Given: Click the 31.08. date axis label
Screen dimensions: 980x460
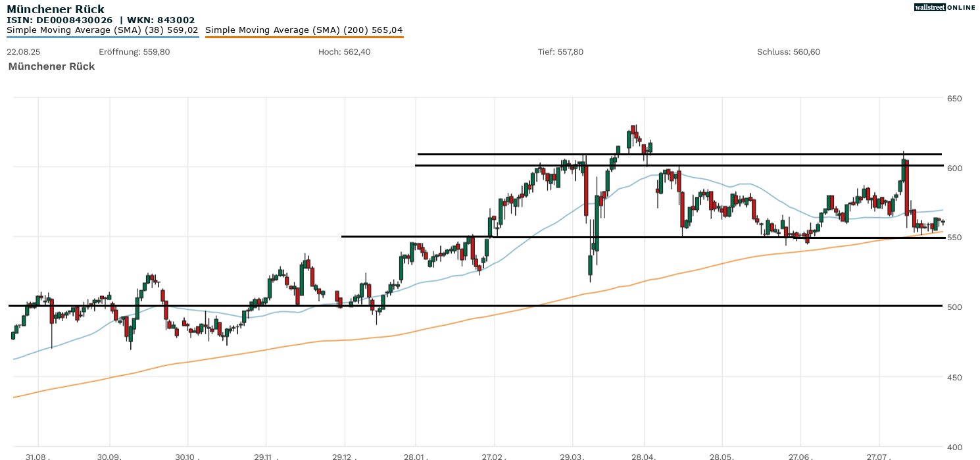Looking at the screenshot, I should (37, 455).
